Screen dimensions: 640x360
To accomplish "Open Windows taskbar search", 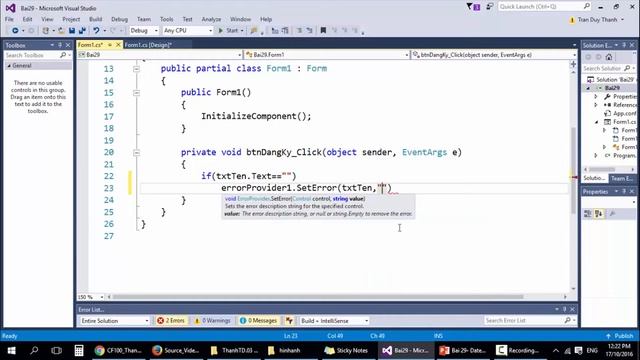I will [34, 350].
